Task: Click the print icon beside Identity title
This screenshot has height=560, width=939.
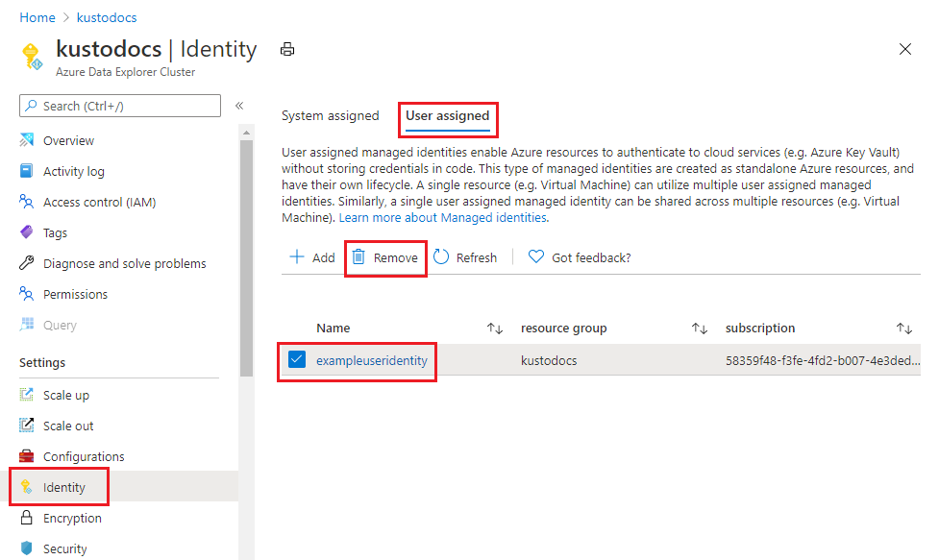Action: [287, 49]
